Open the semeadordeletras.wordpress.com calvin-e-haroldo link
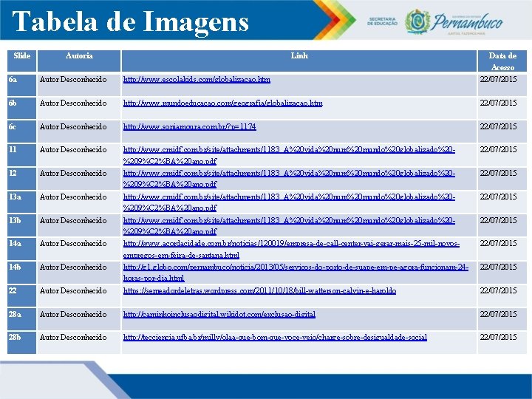Screen dimensions: 532x399 pyautogui.click(x=259, y=291)
